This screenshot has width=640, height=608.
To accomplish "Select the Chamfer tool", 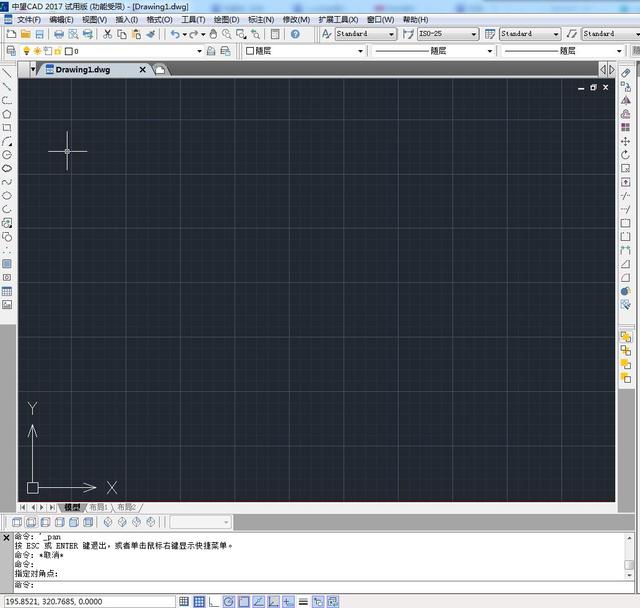I will 625,264.
